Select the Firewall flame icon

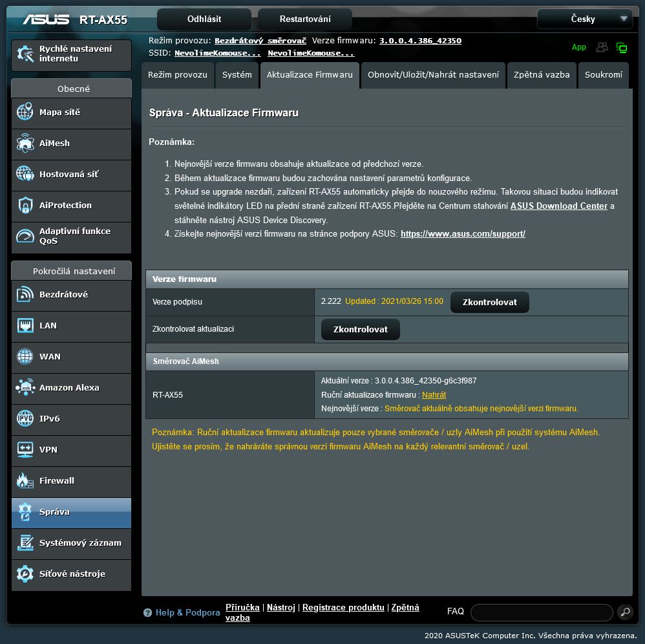(25, 480)
